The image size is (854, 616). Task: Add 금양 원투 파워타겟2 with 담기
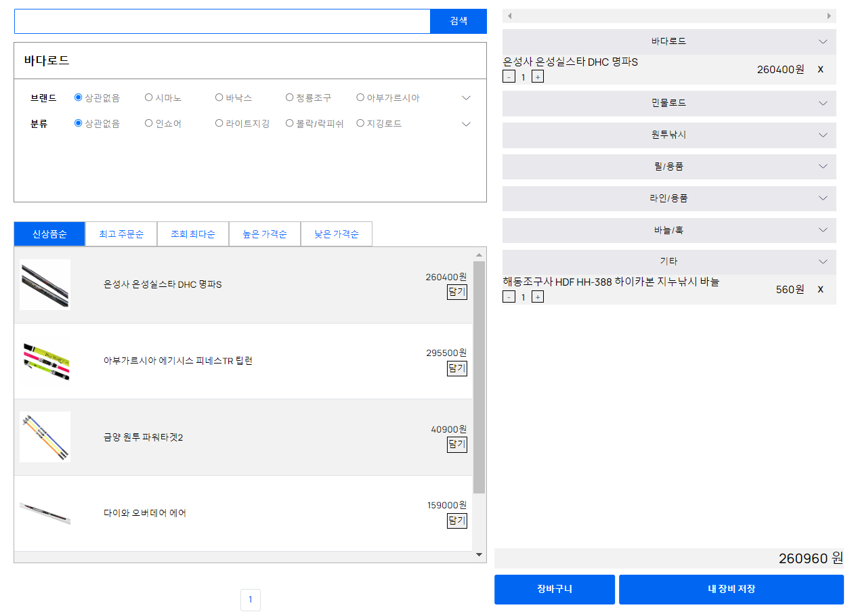click(x=457, y=444)
